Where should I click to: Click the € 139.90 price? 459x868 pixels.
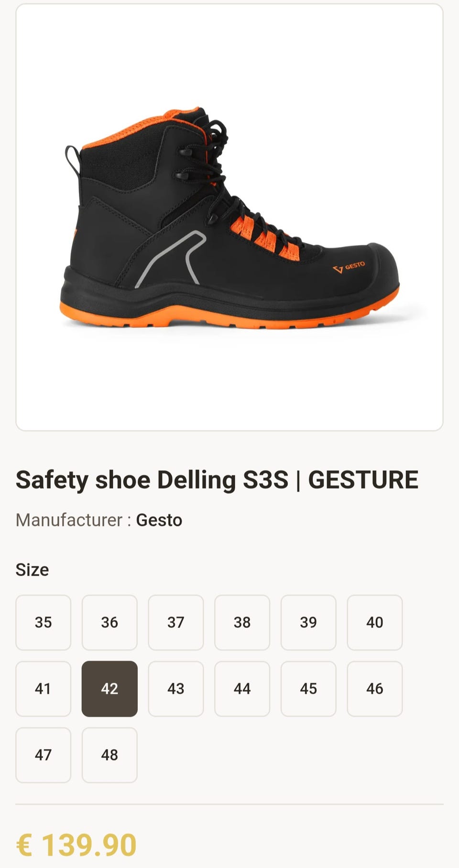(x=76, y=845)
